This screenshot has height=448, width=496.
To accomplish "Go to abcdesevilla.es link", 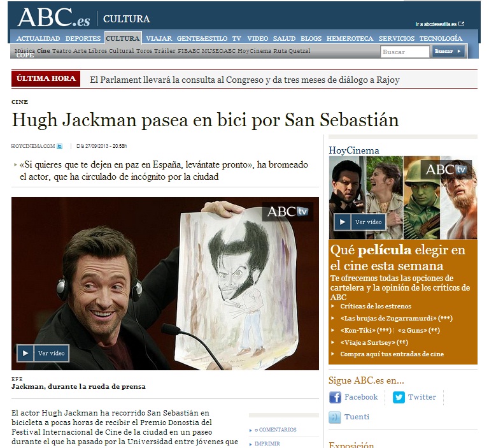I will 436,24.
